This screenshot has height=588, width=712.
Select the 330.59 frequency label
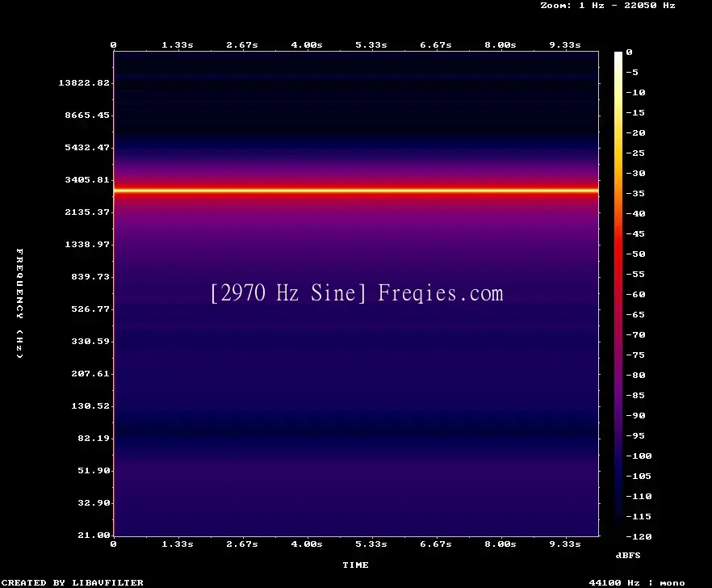[90, 341]
